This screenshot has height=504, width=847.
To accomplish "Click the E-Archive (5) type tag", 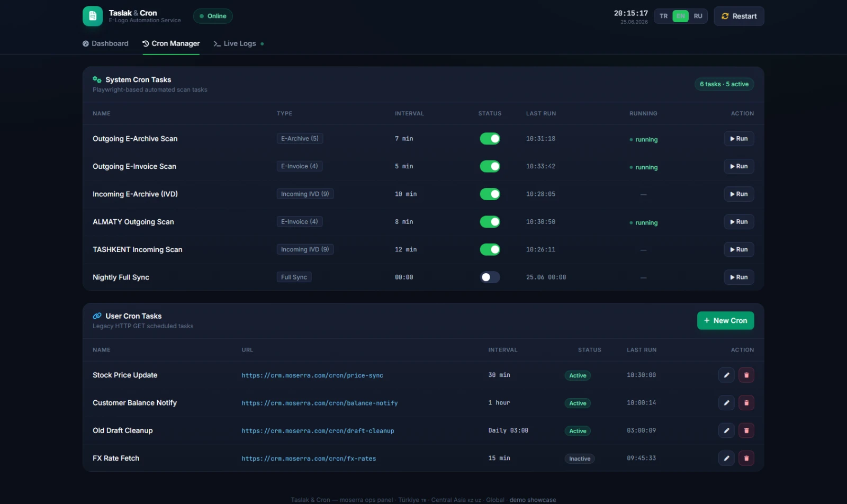I will coord(300,139).
